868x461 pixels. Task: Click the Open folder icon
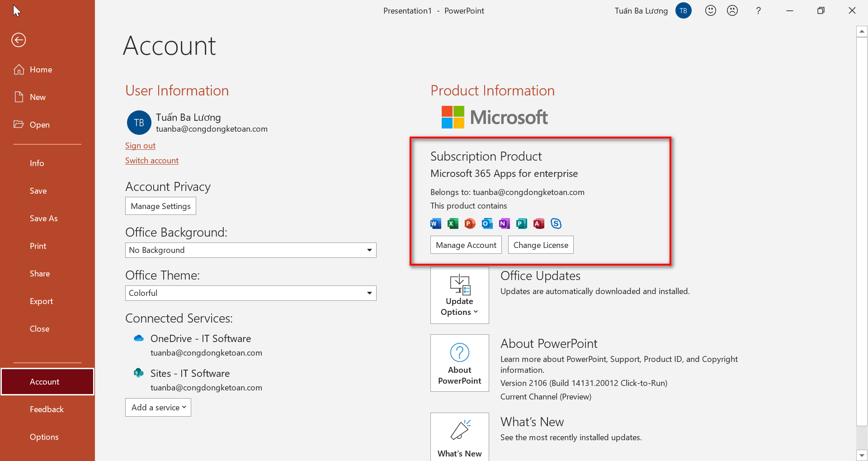(19, 124)
